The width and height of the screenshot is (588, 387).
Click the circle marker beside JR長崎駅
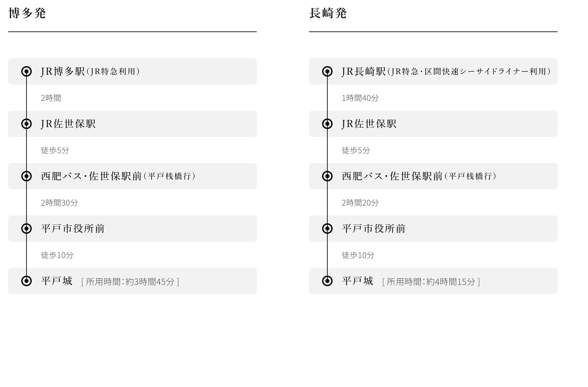click(x=327, y=71)
